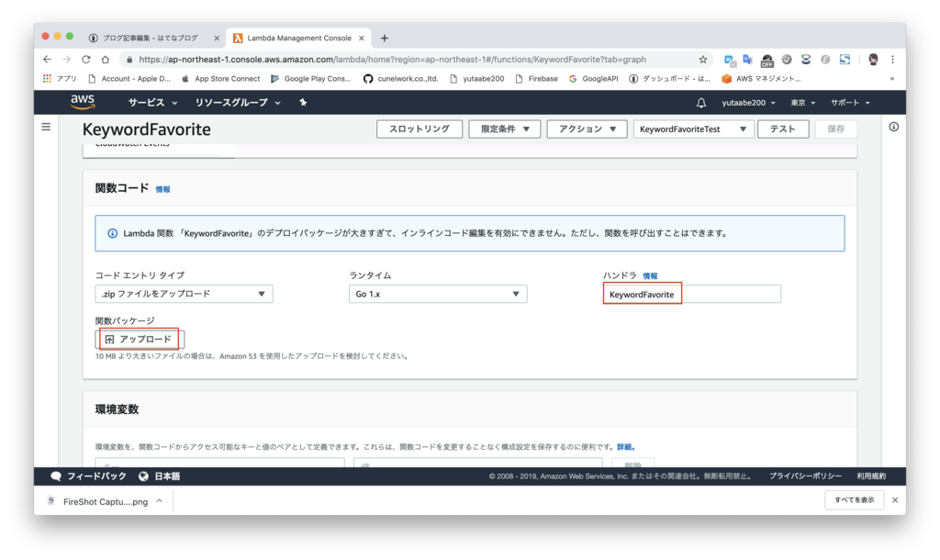Open プライバシーポリシー footer link

point(805,476)
